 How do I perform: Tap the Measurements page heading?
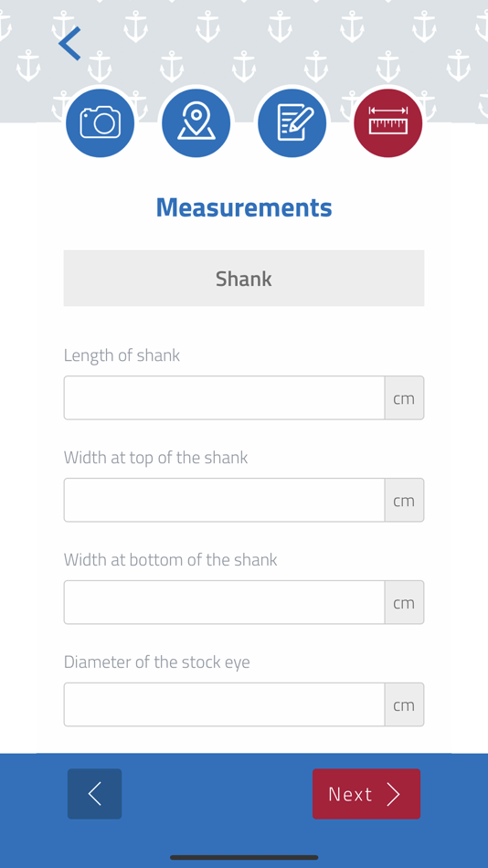click(x=244, y=207)
